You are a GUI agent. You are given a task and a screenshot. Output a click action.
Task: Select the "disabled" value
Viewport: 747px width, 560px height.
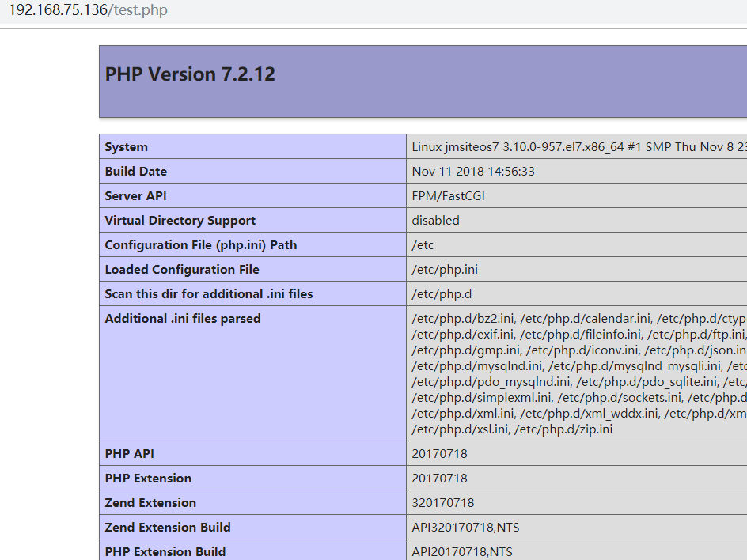[435, 221]
